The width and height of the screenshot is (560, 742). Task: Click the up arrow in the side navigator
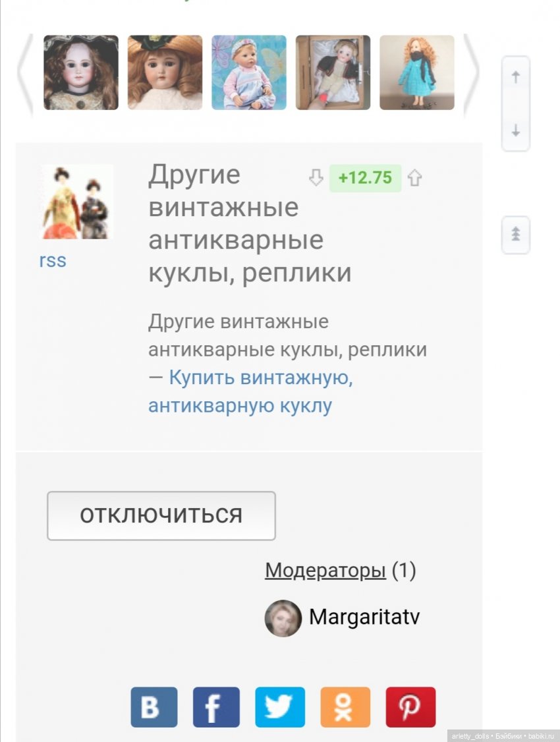tap(516, 76)
